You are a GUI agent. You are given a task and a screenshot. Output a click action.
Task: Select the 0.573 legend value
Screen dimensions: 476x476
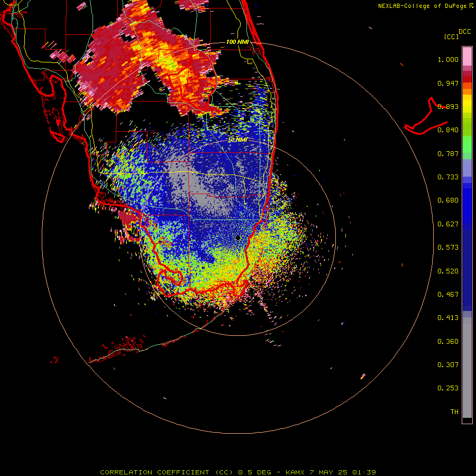pos(448,248)
